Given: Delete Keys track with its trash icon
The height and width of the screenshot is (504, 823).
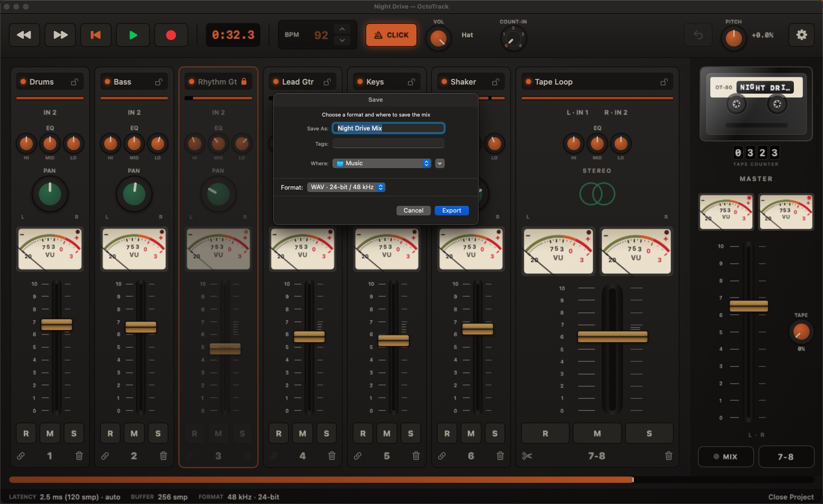Looking at the screenshot, I should click(416, 456).
